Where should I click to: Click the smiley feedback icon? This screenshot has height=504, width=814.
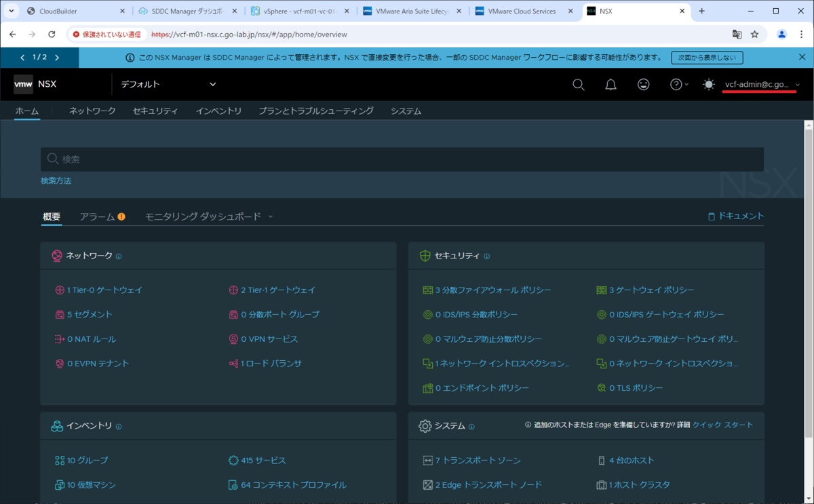pos(643,84)
